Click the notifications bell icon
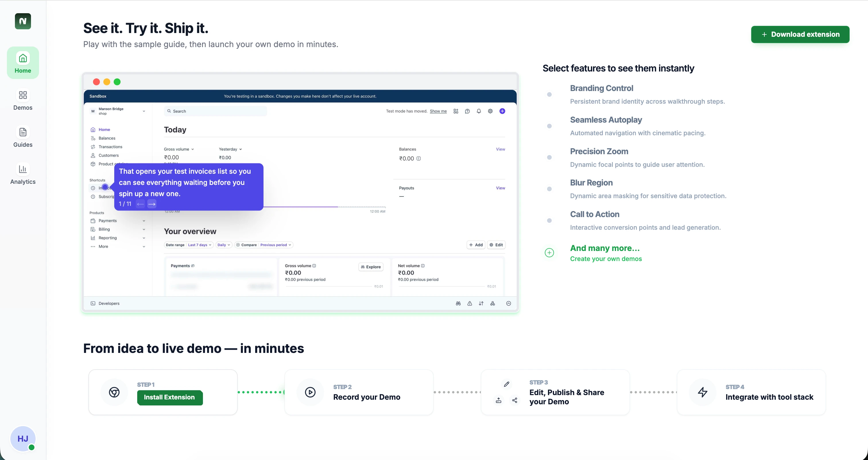Image resolution: width=868 pixels, height=460 pixels. [478, 111]
